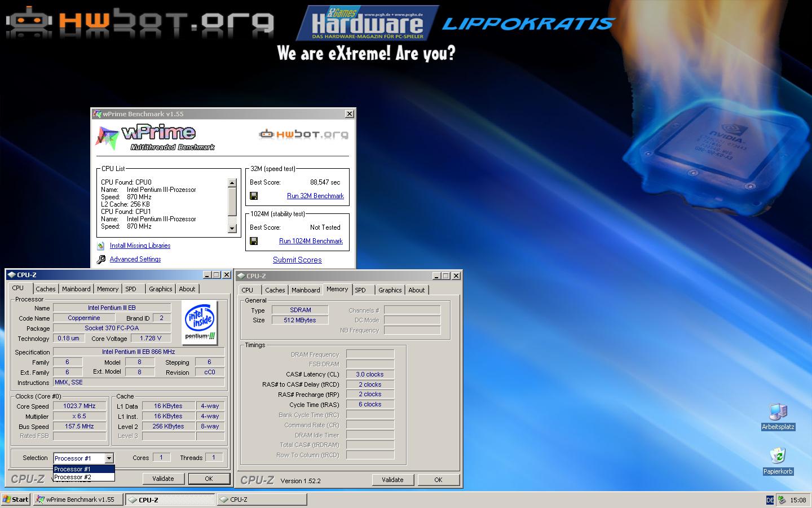Screen dimensions: 812x508
Task: Open Caches tab in right CPU-Z
Action: click(x=275, y=290)
